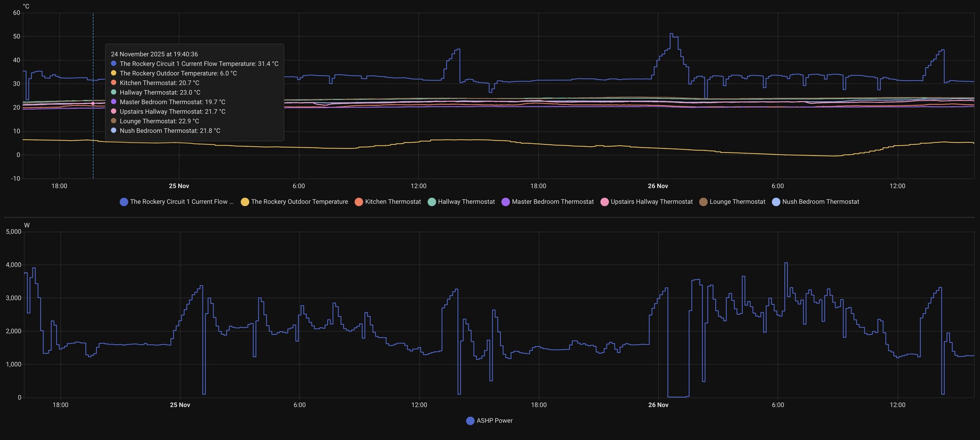This screenshot has width=980, height=440.
Task: Toggle Kitchen Thermostat legend entry
Action: point(359,202)
